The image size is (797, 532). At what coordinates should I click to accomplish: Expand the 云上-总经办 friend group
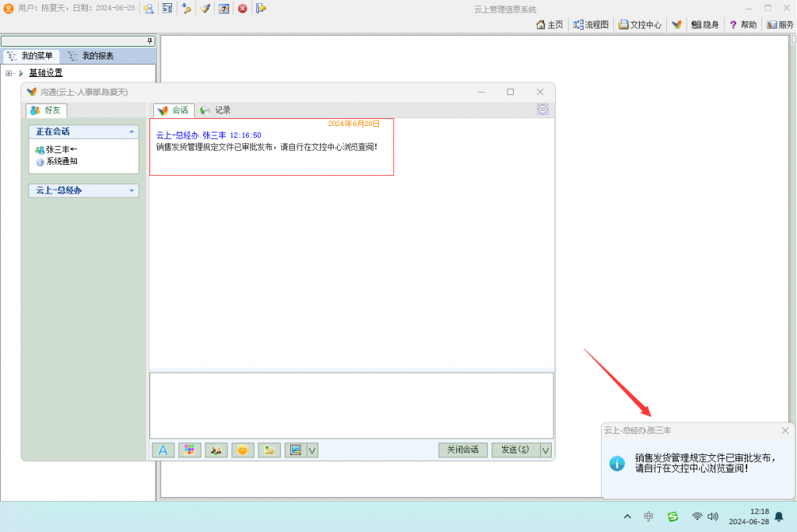click(x=132, y=191)
